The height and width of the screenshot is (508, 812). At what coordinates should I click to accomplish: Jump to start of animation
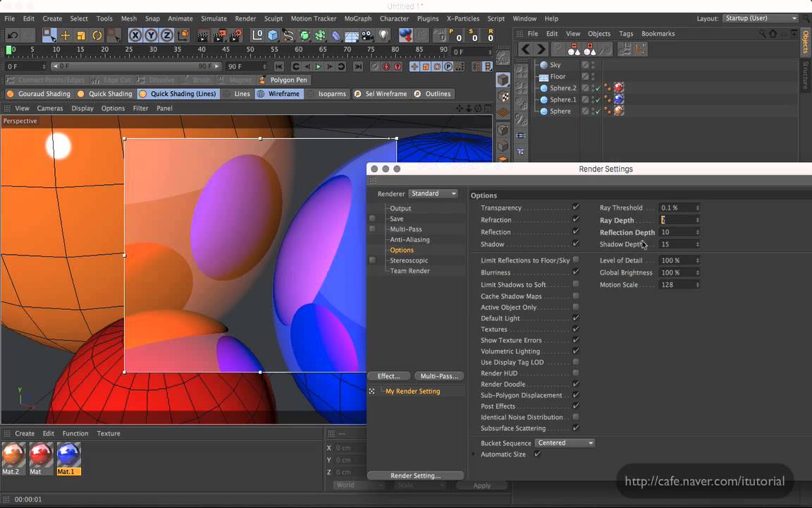pyautogui.click(x=278, y=66)
